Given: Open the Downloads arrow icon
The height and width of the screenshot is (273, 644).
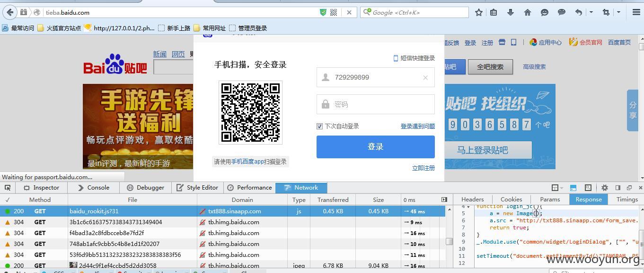Looking at the screenshot, I should tap(511, 12).
